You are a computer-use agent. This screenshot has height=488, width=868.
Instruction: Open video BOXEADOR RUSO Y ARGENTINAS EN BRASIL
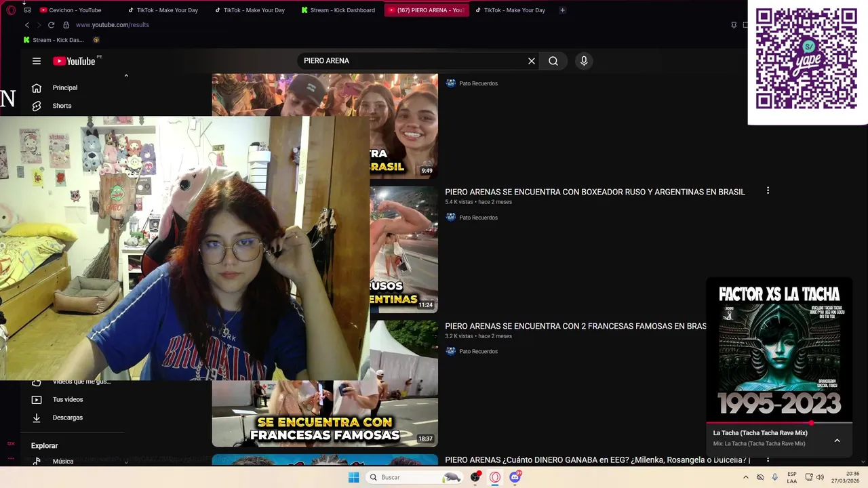tap(595, 192)
